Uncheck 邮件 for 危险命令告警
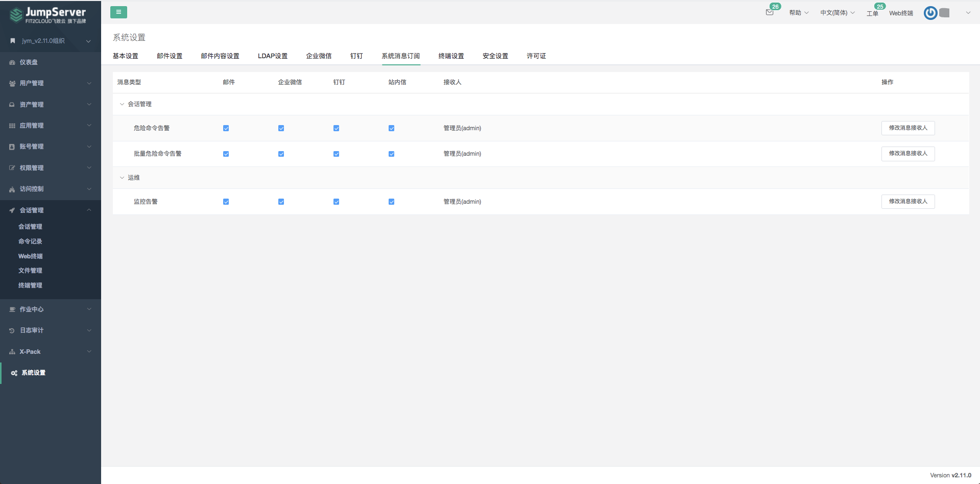980x484 pixels. (226, 128)
